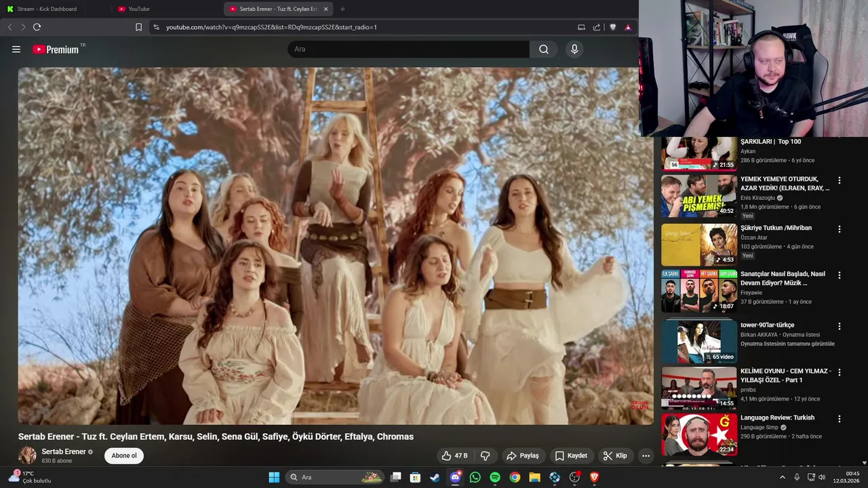
Task: Close the Sertab Erener tab
Action: coord(325,9)
